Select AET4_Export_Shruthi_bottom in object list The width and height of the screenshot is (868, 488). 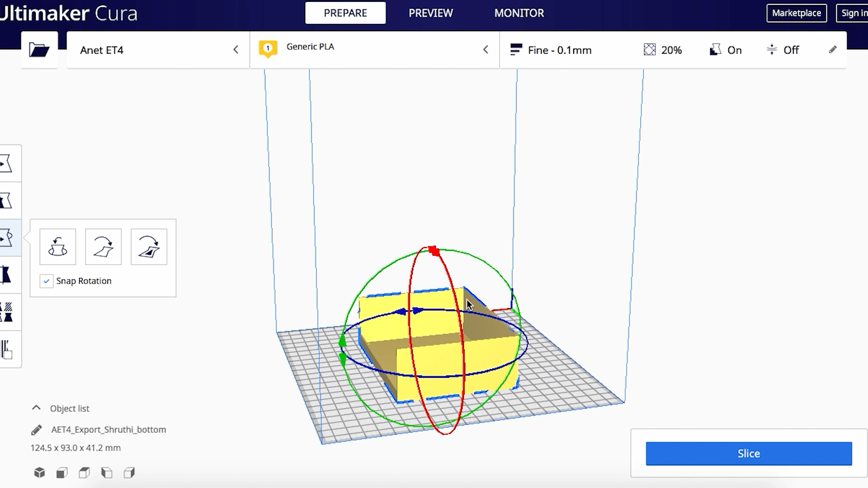point(108,430)
